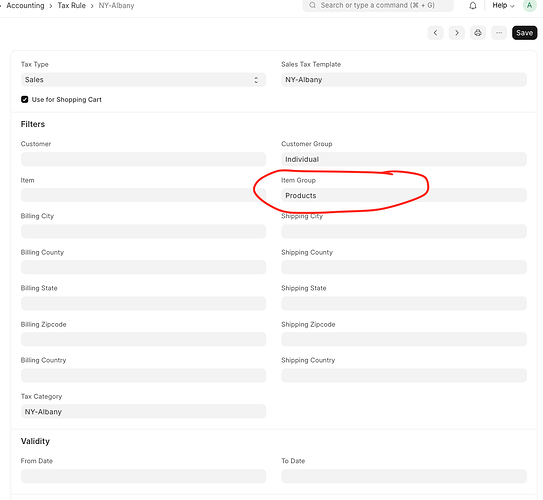Expand the Help menu

click(x=503, y=6)
